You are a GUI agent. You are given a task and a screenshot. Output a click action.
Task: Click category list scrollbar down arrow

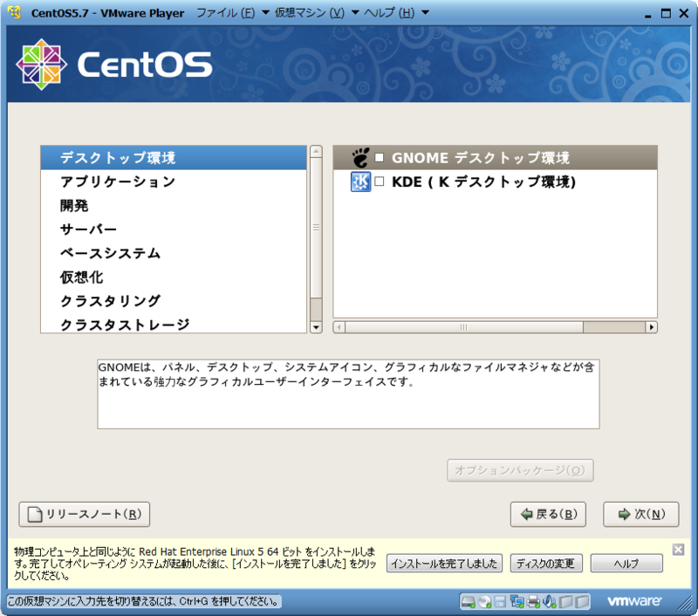316,327
